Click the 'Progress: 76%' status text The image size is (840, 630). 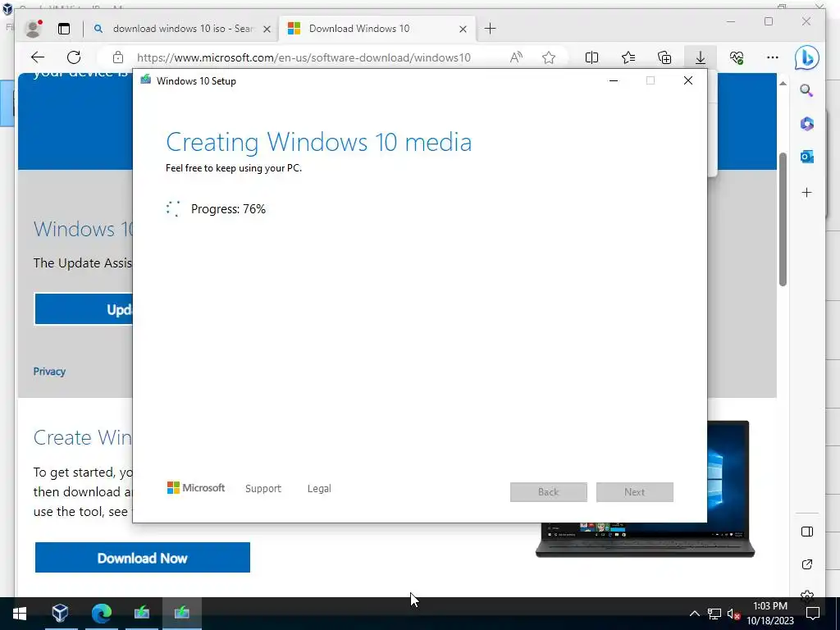coord(228,209)
